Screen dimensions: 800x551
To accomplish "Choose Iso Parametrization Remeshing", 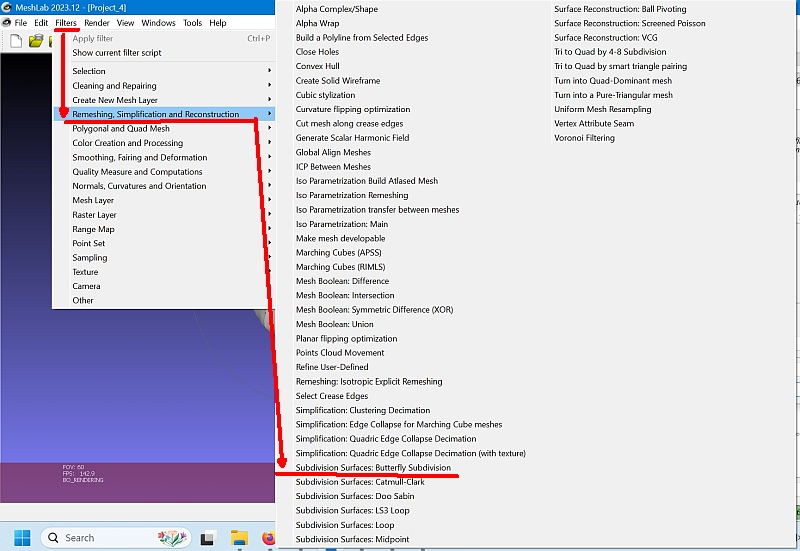I will (x=352, y=195).
